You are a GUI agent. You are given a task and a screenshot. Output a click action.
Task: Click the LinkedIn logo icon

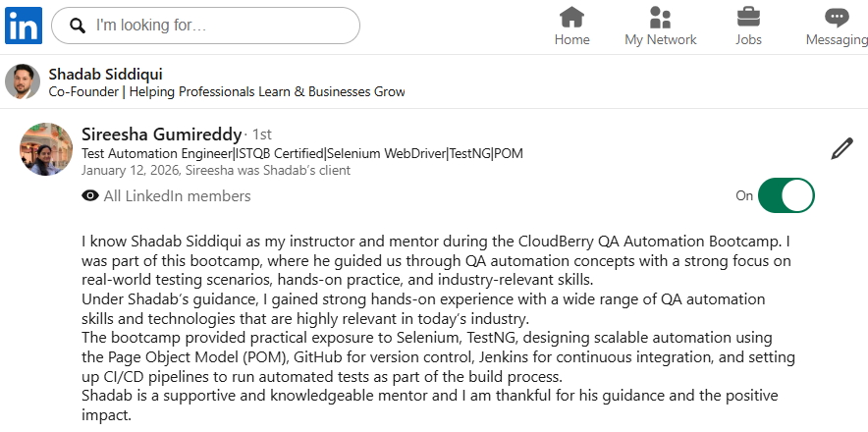[x=24, y=27]
